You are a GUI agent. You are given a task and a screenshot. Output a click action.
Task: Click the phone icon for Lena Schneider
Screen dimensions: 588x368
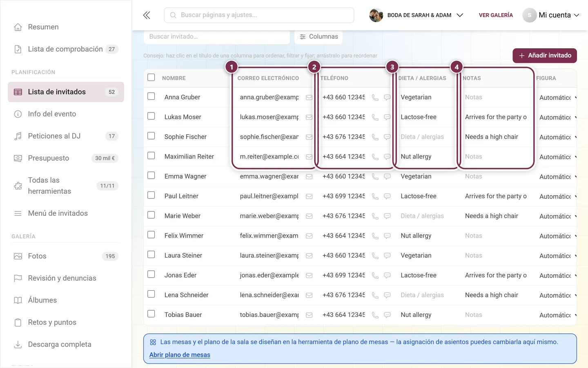point(375,295)
